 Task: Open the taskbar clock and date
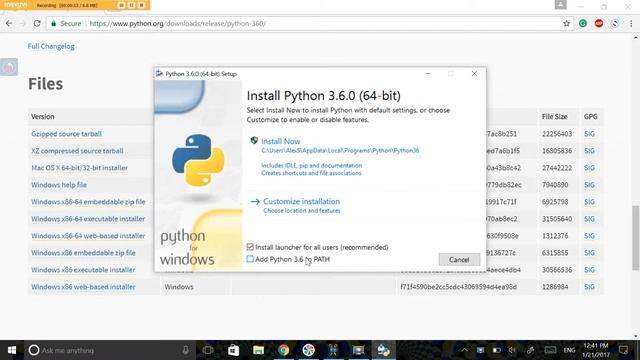(x=596, y=350)
